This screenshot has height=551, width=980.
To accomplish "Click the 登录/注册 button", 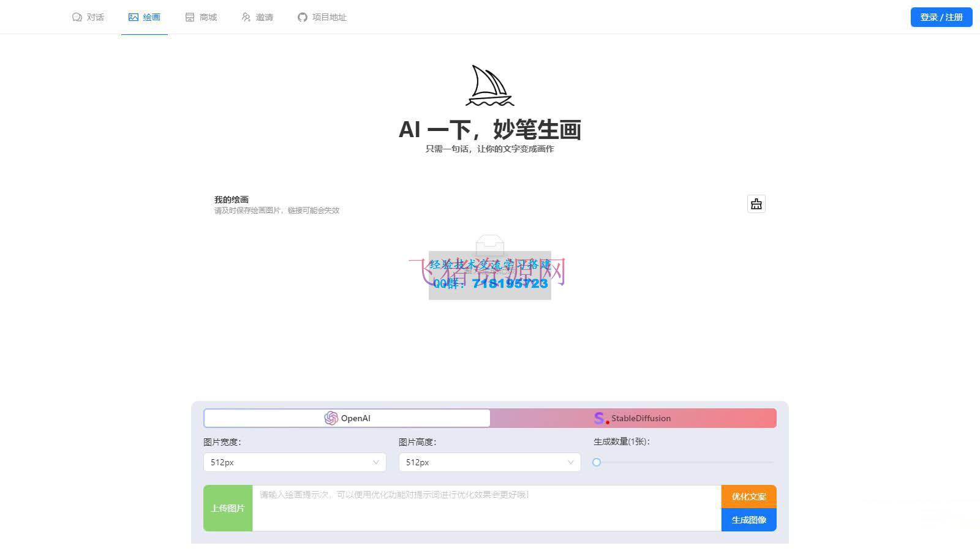I will [x=941, y=17].
